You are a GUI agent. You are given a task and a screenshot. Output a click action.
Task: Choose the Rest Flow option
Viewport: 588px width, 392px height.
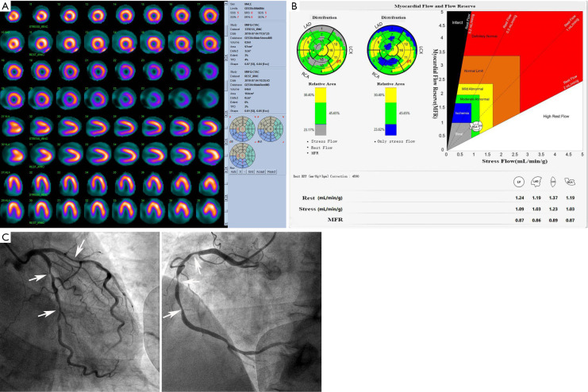320,148
